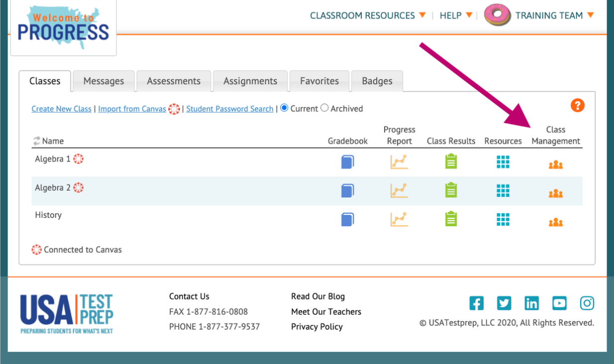Viewport: 614px width, 364px height.
Task: Click the donut profile avatar
Action: (497, 15)
